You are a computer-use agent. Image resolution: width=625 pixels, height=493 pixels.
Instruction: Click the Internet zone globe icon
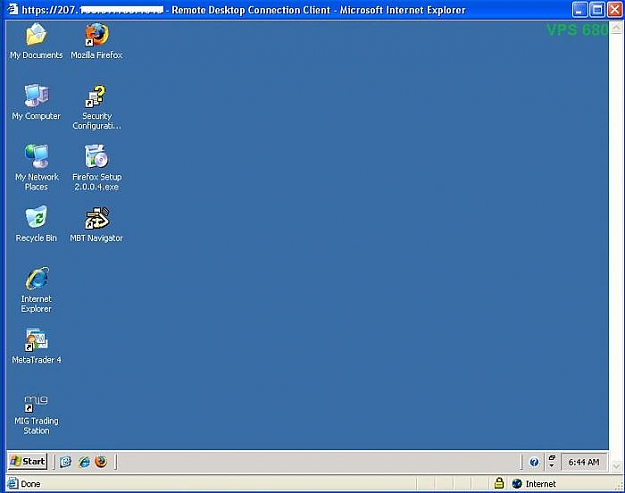pos(517,483)
